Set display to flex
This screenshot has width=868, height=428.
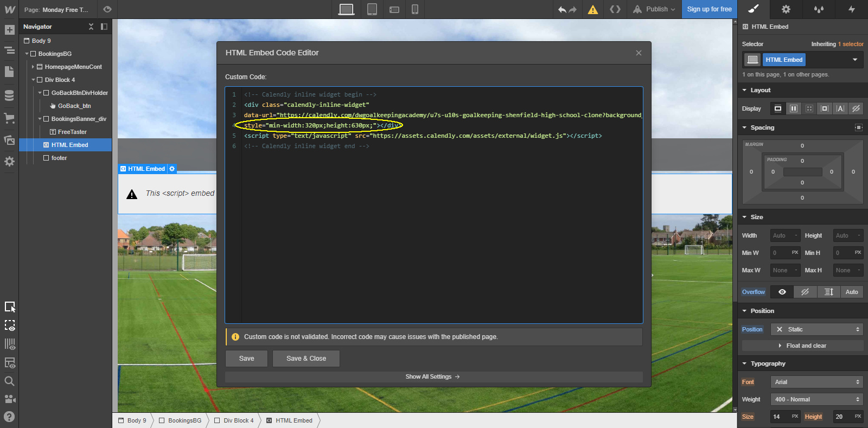[x=794, y=108]
